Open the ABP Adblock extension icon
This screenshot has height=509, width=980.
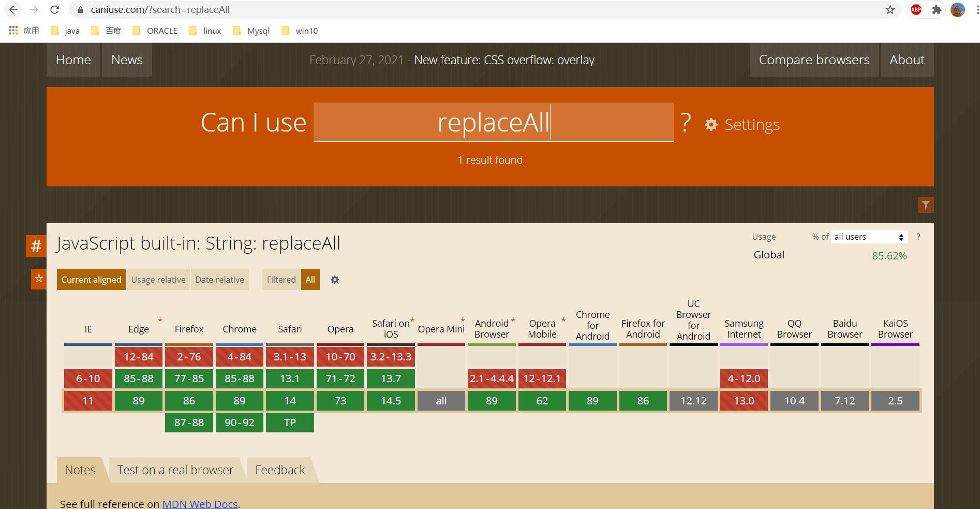916,9
